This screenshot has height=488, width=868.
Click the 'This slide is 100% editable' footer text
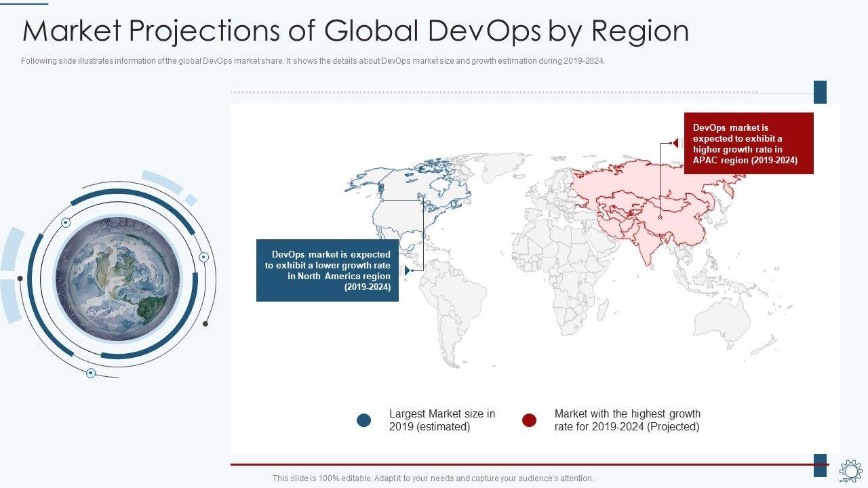coord(433,479)
